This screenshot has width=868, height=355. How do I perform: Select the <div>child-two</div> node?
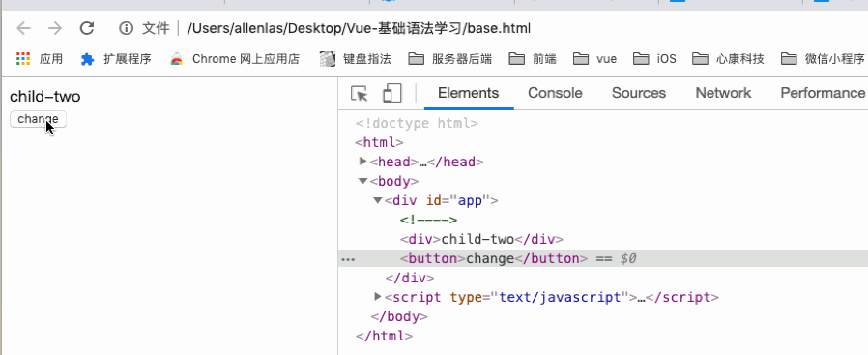[x=481, y=239]
